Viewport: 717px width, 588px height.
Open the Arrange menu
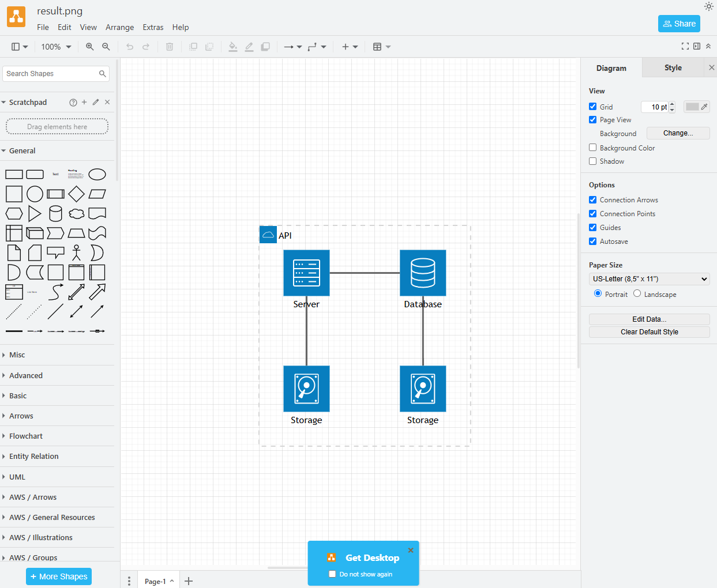[120, 27]
